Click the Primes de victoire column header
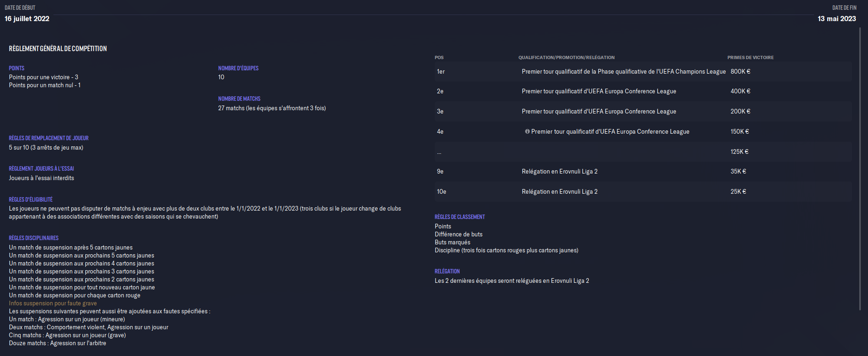The width and height of the screenshot is (868, 356). click(750, 58)
